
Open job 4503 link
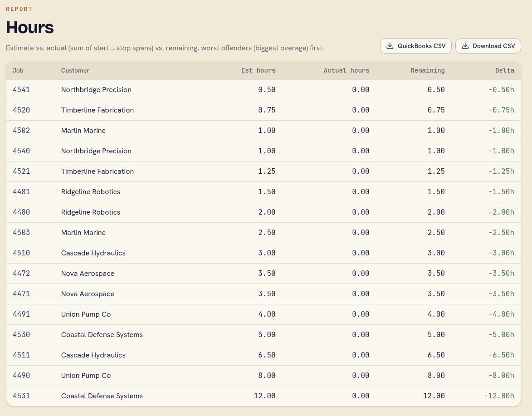[21, 232]
